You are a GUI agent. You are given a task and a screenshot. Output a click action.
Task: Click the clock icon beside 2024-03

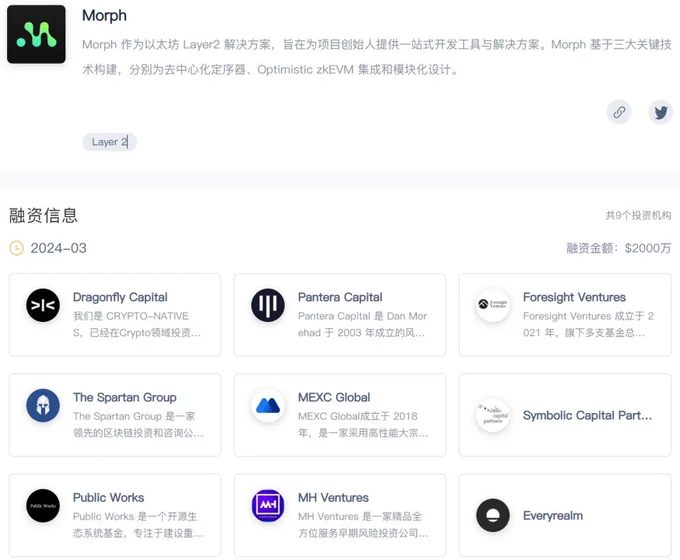click(16, 248)
